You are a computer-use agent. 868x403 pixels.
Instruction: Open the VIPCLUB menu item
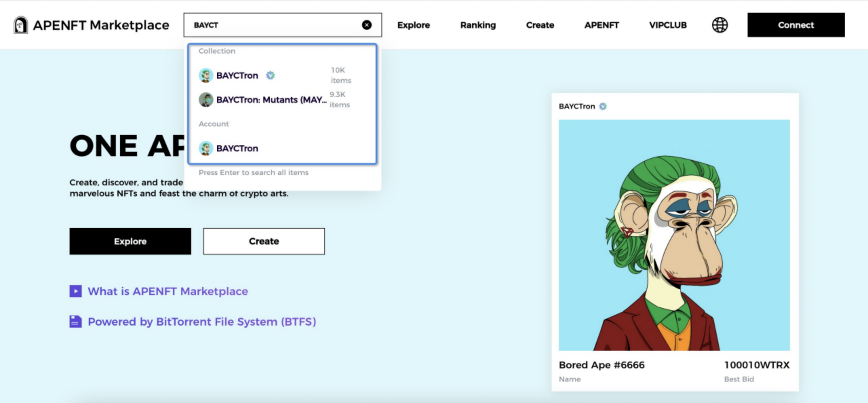coord(668,25)
